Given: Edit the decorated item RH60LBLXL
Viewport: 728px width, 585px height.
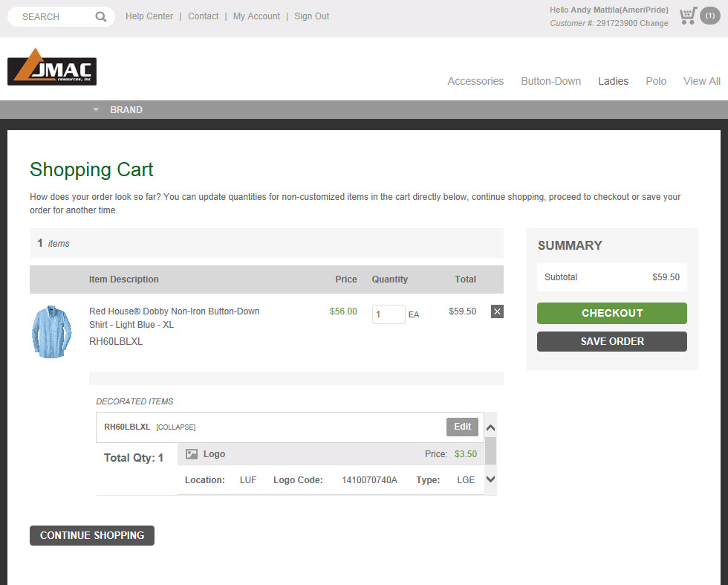Looking at the screenshot, I should tap(462, 427).
